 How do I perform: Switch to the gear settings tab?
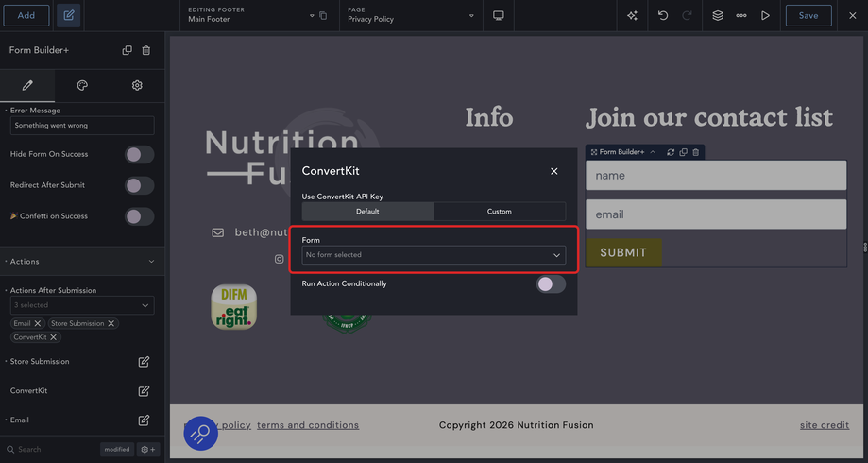coord(137,85)
